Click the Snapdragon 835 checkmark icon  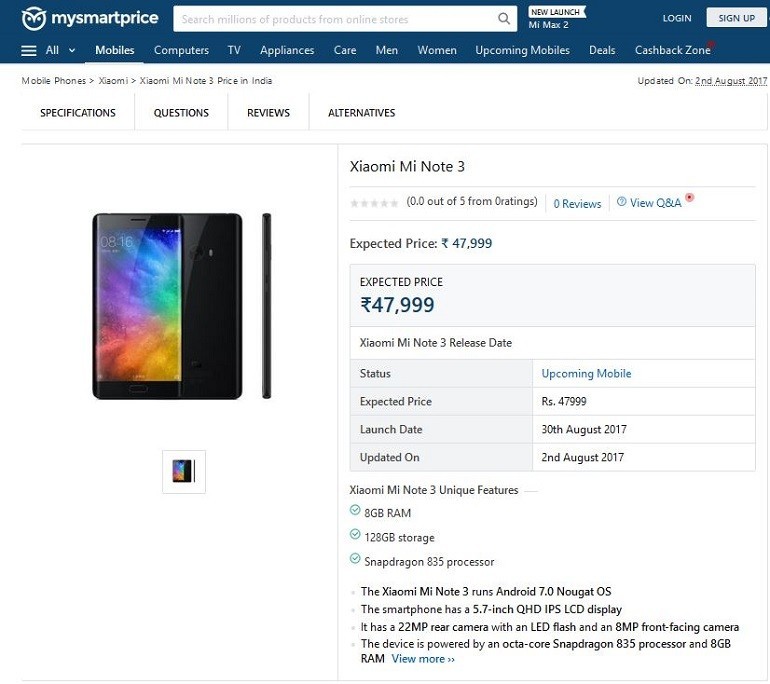click(355, 559)
